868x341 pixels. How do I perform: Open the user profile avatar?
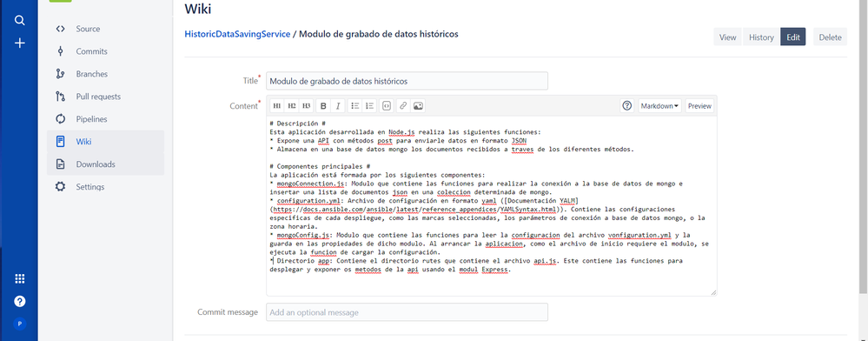click(20, 324)
